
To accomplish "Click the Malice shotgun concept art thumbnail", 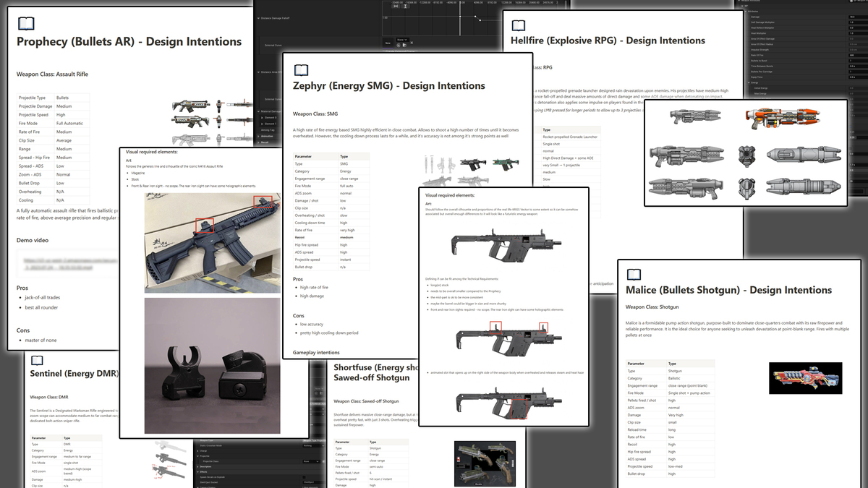I will pyautogui.click(x=805, y=377).
